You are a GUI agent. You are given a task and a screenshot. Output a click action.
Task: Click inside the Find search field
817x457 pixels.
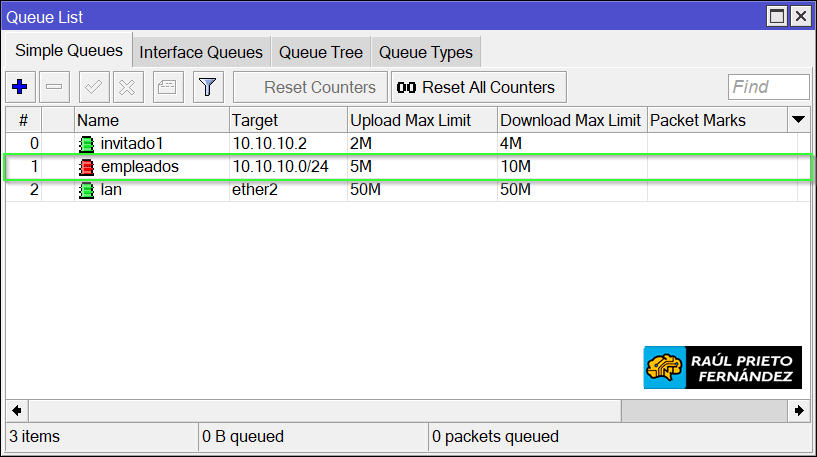(x=768, y=87)
